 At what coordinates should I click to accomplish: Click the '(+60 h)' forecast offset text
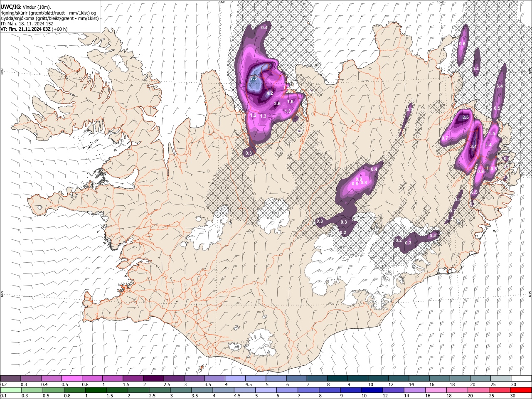tap(60, 29)
